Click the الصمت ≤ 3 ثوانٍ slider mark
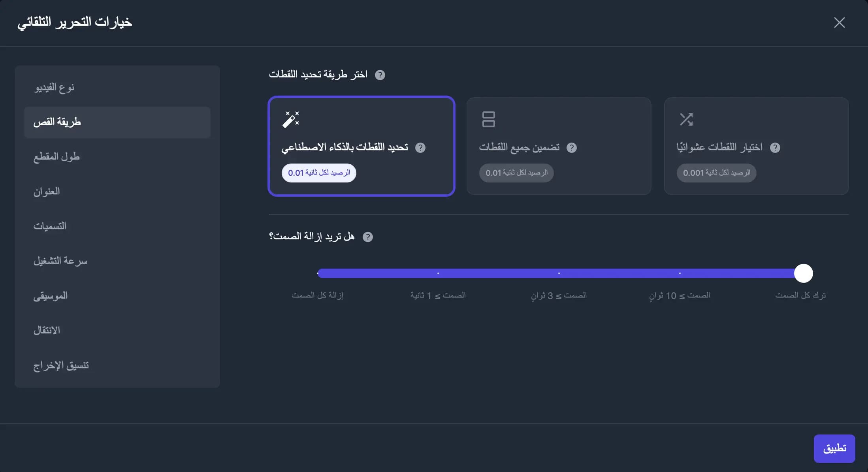 click(559, 273)
